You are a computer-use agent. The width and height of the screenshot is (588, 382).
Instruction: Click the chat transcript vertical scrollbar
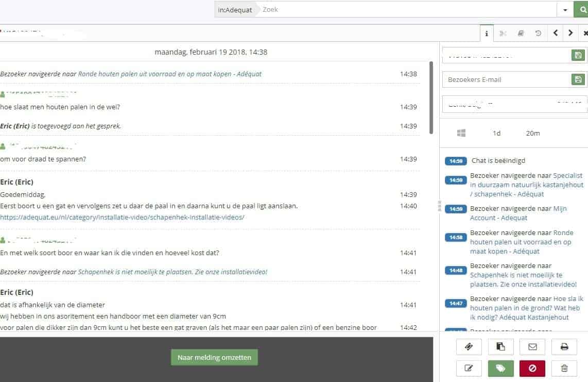pos(431,97)
